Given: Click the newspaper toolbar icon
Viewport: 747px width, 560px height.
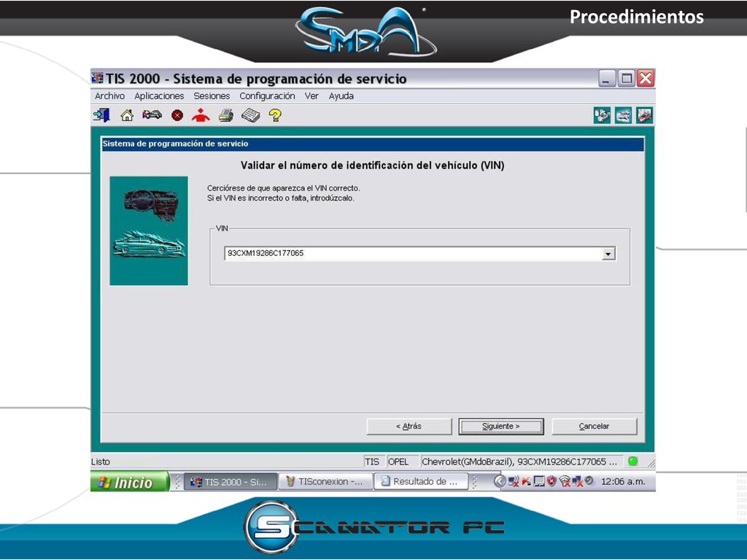Looking at the screenshot, I should (251, 115).
